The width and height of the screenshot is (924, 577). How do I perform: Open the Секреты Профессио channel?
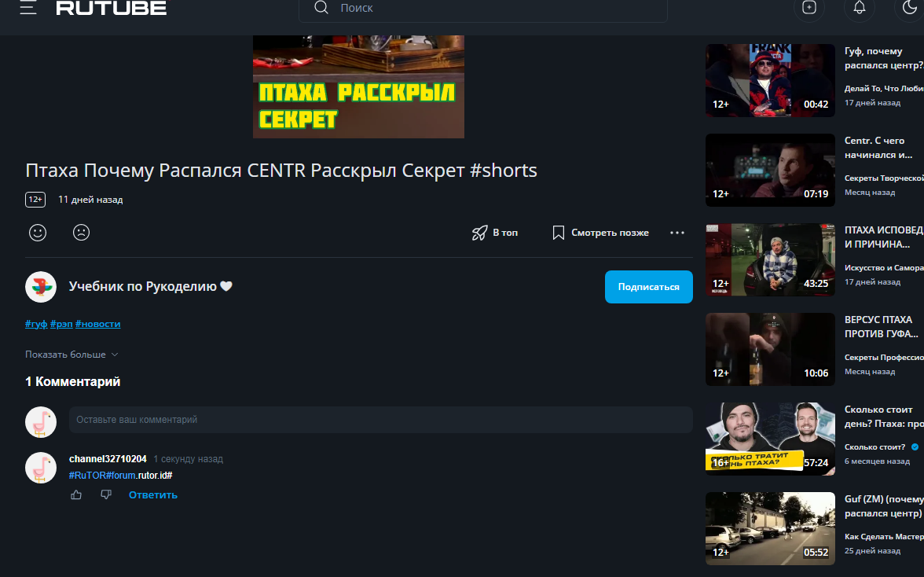884,358
